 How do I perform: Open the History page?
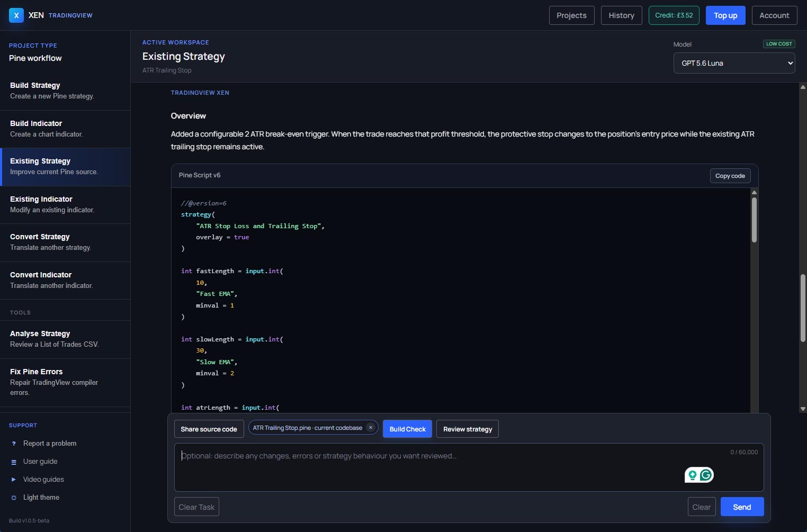tap(621, 15)
